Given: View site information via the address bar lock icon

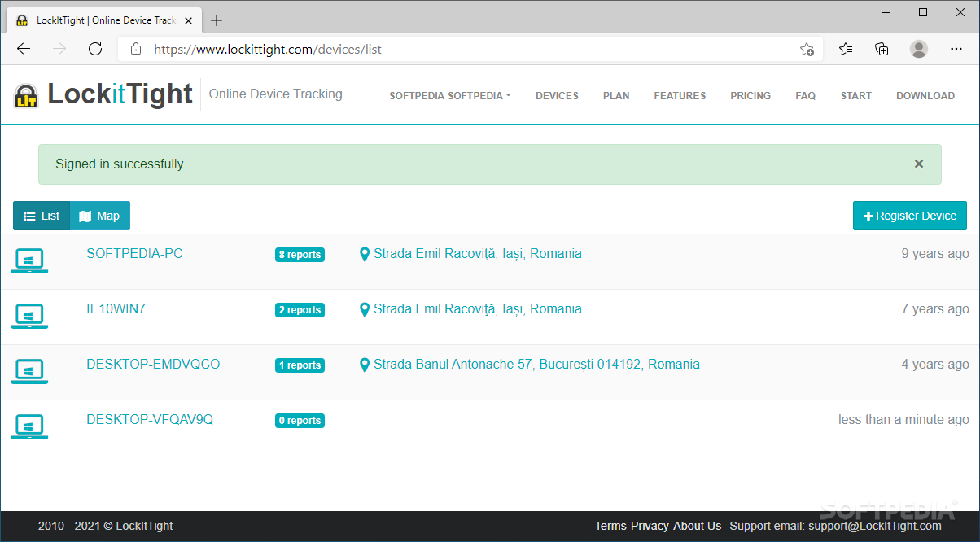Looking at the screenshot, I should pyautogui.click(x=136, y=49).
